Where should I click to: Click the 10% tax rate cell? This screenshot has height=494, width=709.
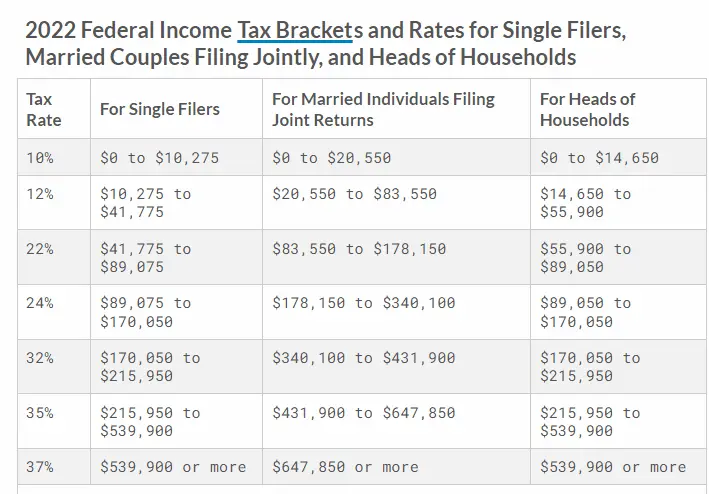coord(41,158)
